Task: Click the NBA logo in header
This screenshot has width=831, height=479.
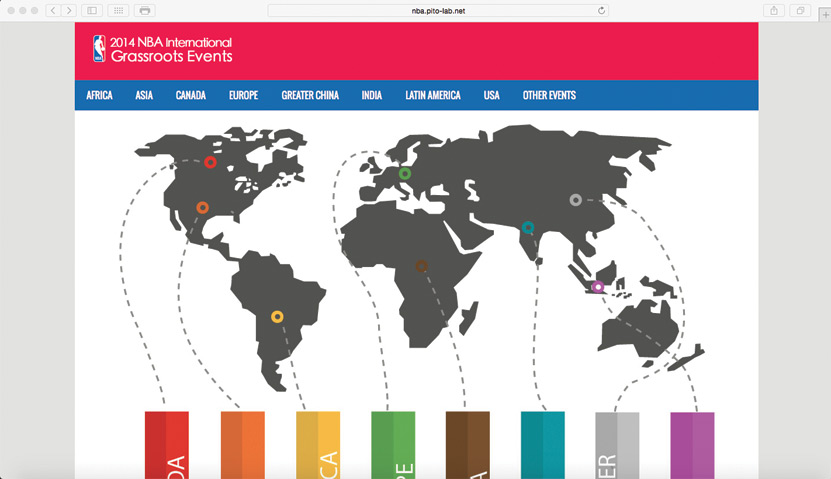Action: click(99, 49)
